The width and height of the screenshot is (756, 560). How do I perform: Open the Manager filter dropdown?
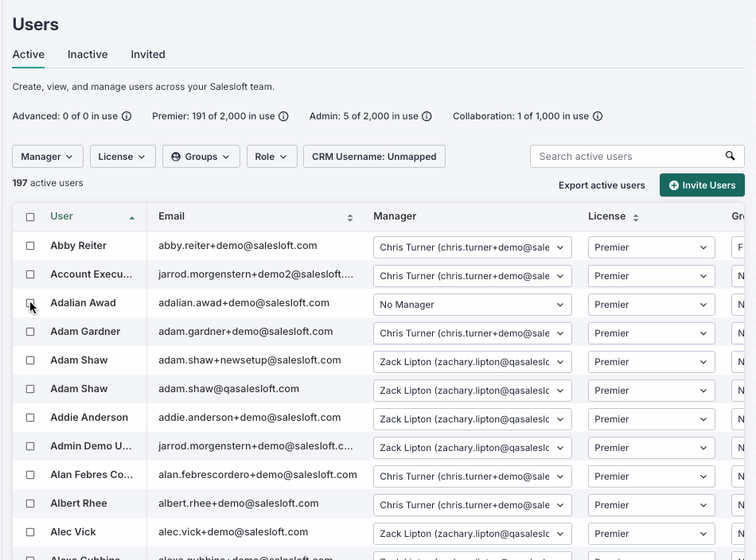coord(47,157)
